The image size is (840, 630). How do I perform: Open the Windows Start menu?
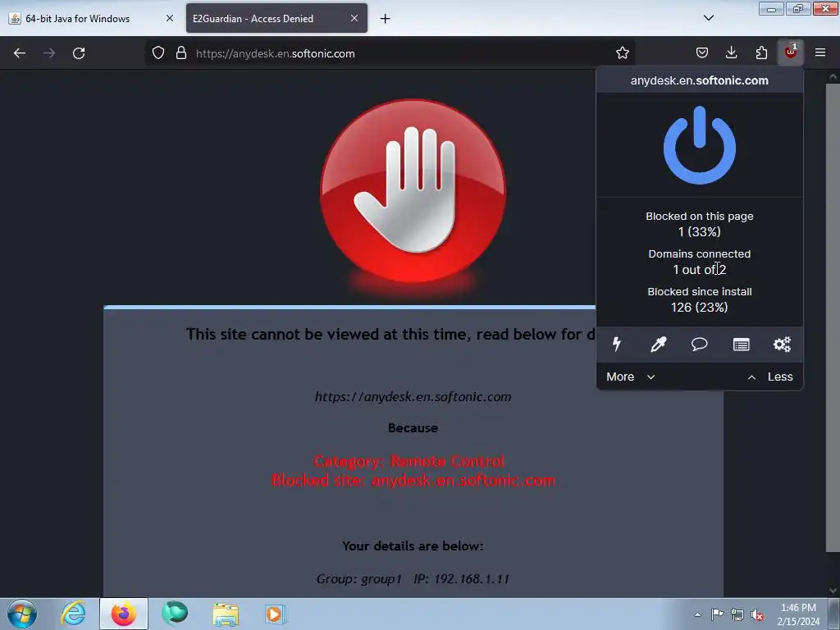[x=22, y=614]
